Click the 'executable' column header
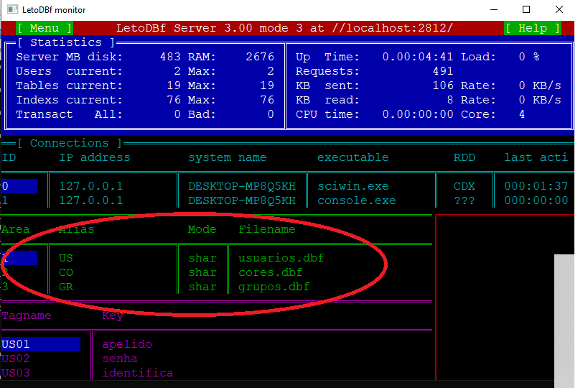Screen dimensions: 588x388 click(353, 157)
